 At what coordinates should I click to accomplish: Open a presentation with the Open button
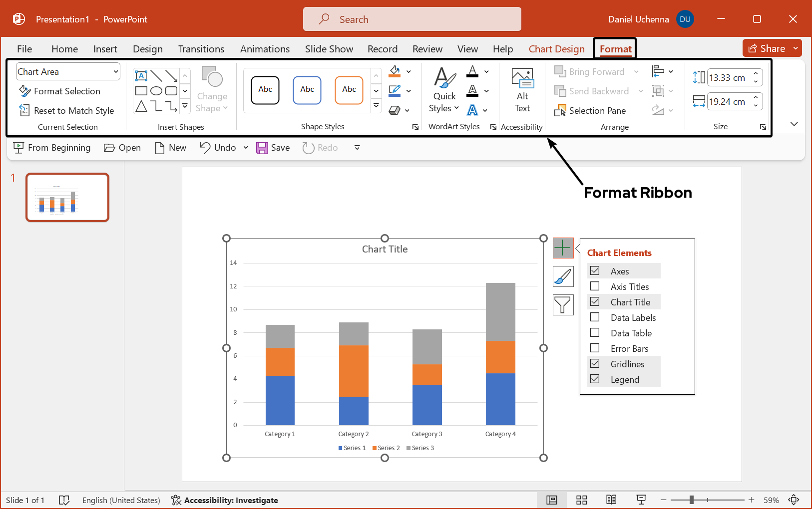[122, 147]
